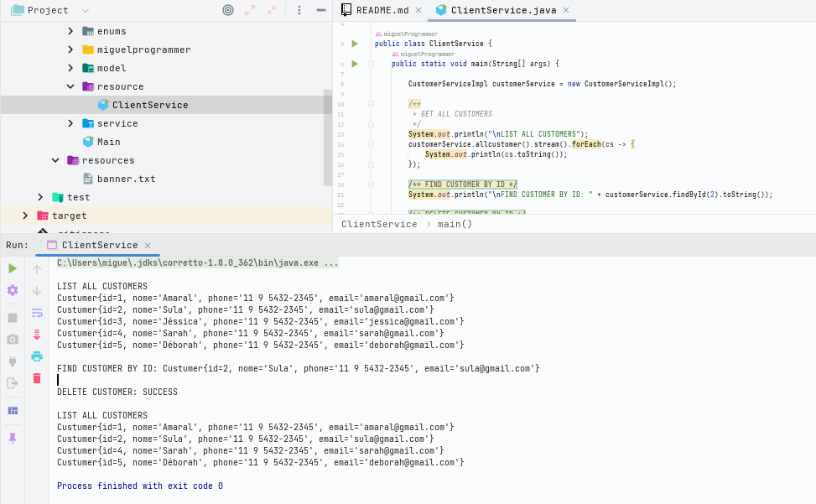Fold the forEach lambda block
The image size is (816, 504).
coord(371,144)
